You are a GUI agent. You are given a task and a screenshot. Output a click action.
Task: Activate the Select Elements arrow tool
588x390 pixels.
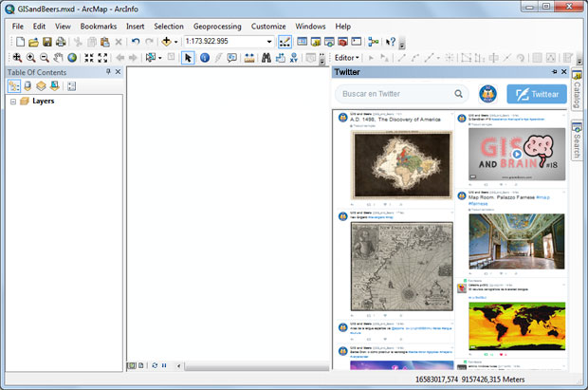(x=188, y=58)
